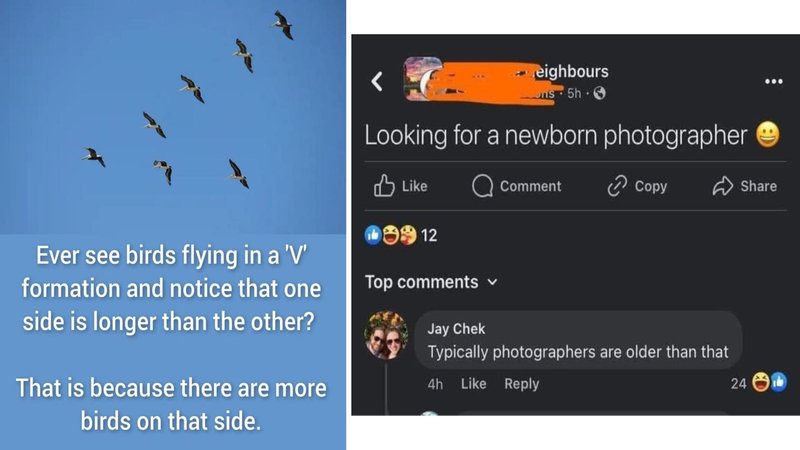The image size is (800, 450).
Task: Click the grinning emoji in post text
Action: click(x=768, y=135)
